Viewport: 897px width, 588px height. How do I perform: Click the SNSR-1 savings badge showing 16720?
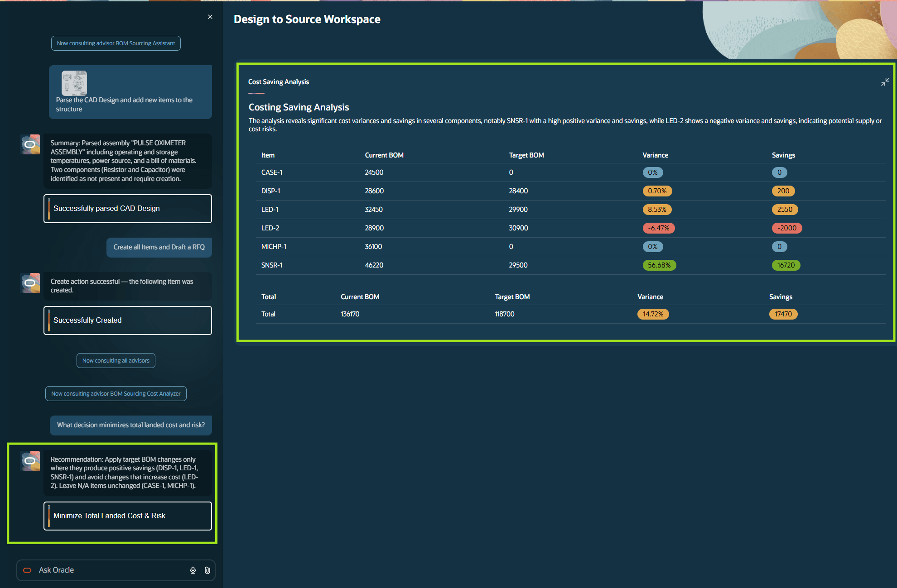pyautogui.click(x=786, y=265)
